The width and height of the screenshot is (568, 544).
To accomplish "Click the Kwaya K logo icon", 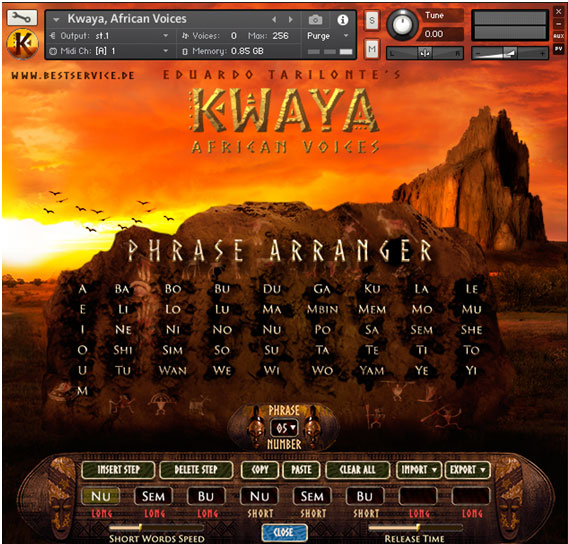I will coord(22,44).
